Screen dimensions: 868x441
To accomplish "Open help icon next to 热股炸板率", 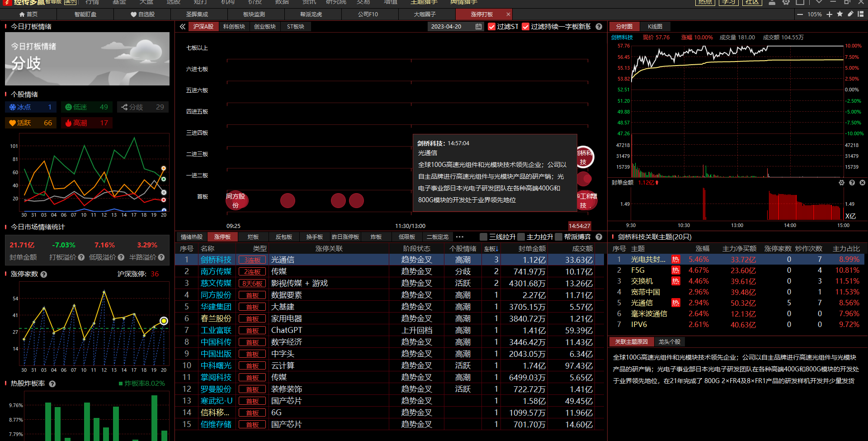I will point(52,384).
